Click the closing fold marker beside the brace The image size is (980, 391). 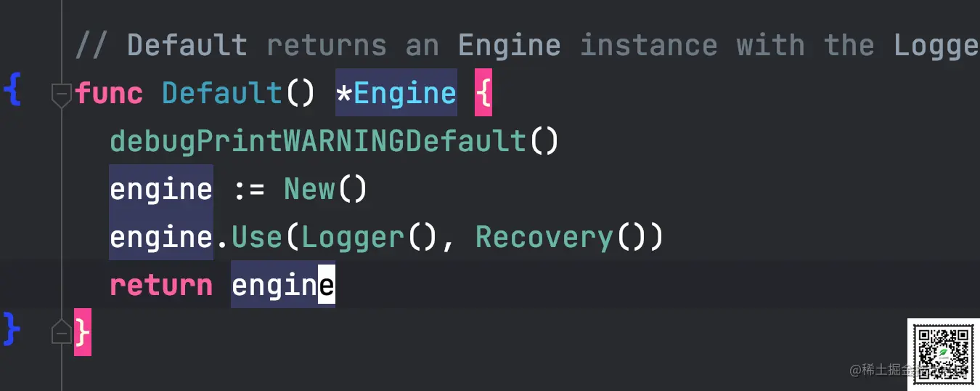pos(62,332)
